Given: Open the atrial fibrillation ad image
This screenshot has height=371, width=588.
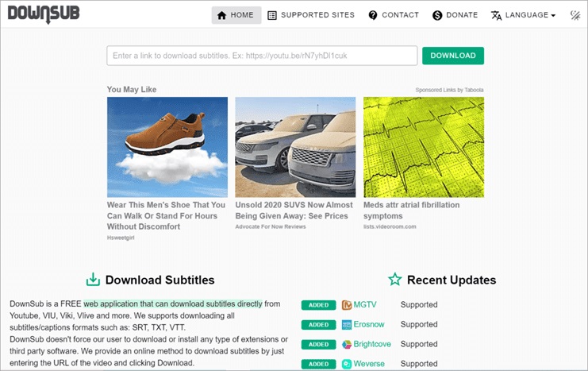Looking at the screenshot, I should pos(423,145).
